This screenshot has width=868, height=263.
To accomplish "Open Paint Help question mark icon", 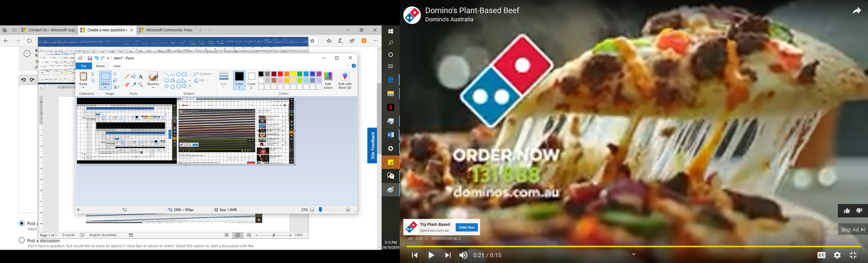I will [354, 66].
